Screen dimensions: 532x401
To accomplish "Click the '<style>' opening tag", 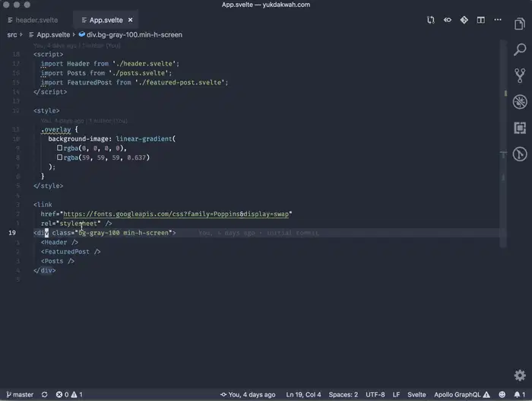I will [x=46, y=111].
